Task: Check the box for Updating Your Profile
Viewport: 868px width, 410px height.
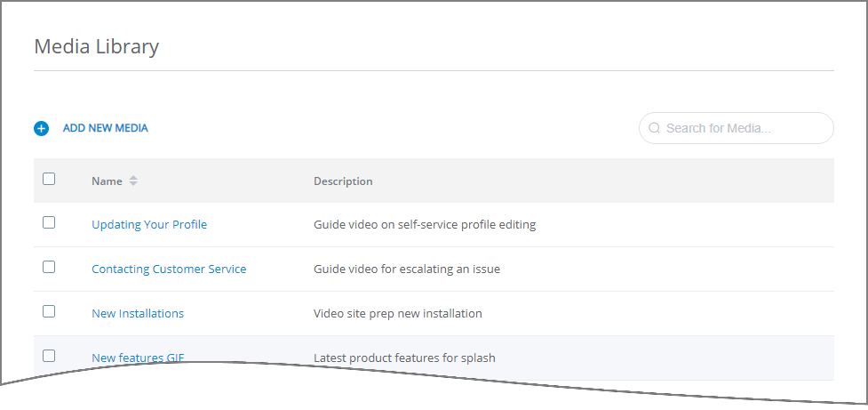Action: (49, 222)
